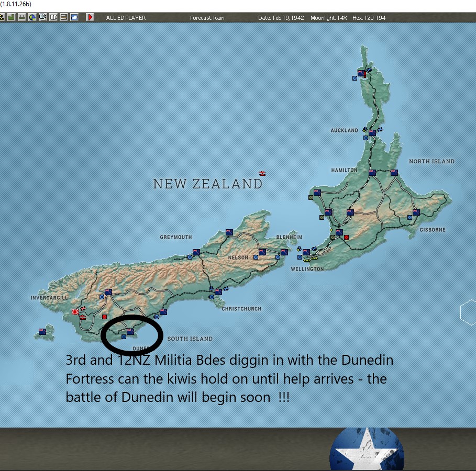Select the red enemy unit east of Invercargill

tap(104, 317)
